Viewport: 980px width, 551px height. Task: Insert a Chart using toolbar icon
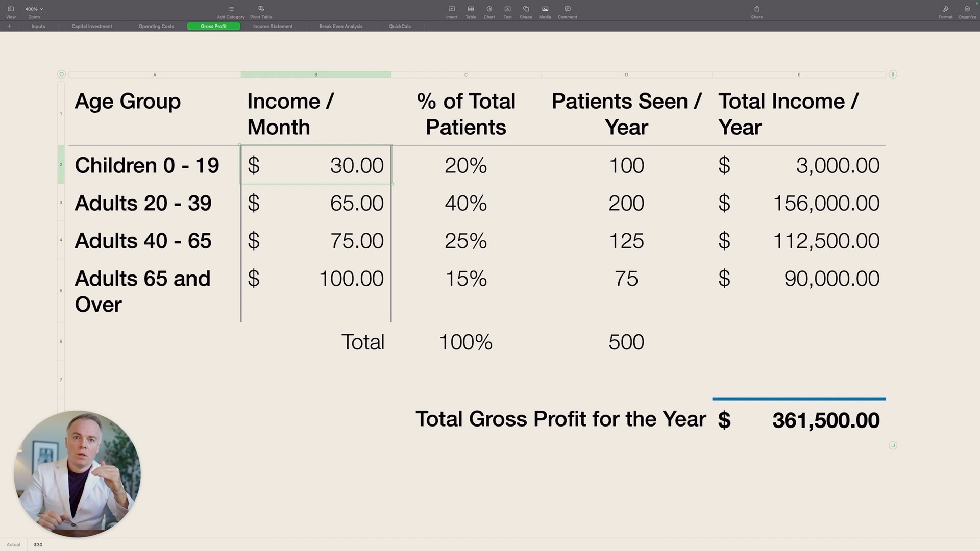point(489,11)
